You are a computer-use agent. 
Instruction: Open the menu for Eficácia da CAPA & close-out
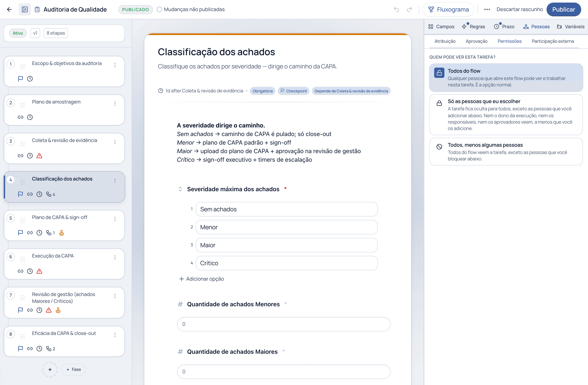(x=115, y=335)
